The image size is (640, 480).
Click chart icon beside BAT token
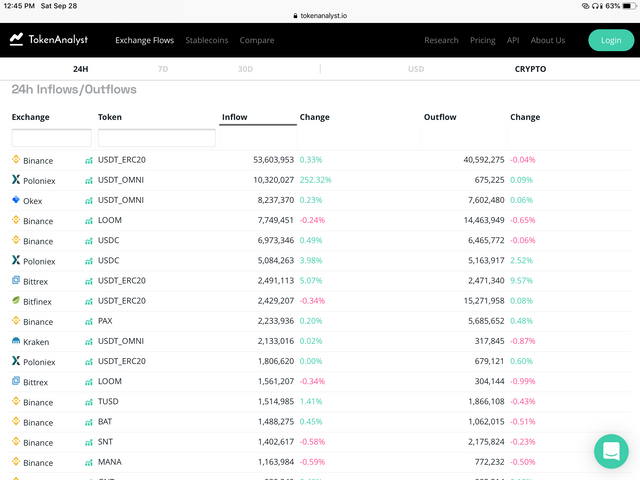pyautogui.click(x=89, y=422)
